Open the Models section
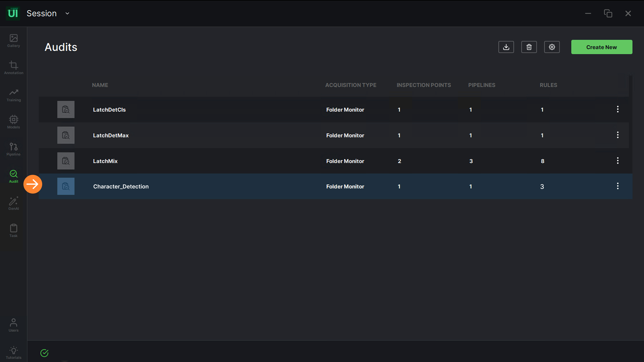 pos(13,122)
